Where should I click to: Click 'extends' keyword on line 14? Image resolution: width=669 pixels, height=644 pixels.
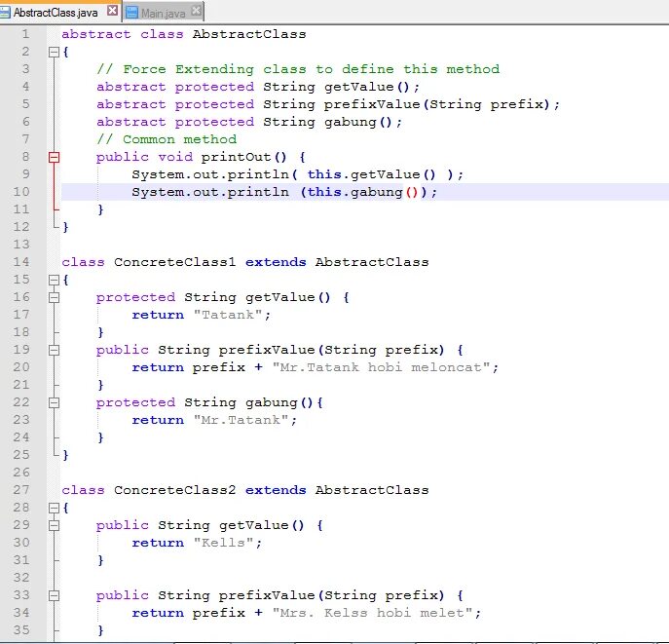tap(276, 262)
